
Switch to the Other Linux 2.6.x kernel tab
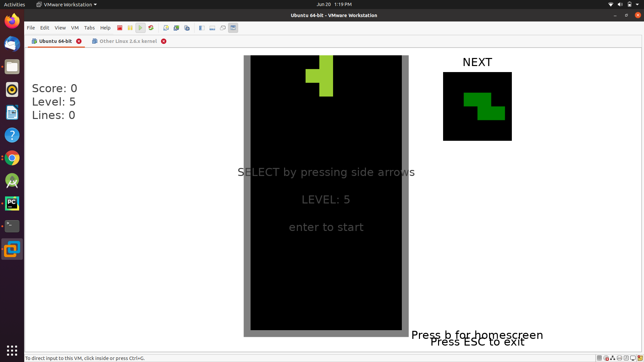[x=128, y=41]
